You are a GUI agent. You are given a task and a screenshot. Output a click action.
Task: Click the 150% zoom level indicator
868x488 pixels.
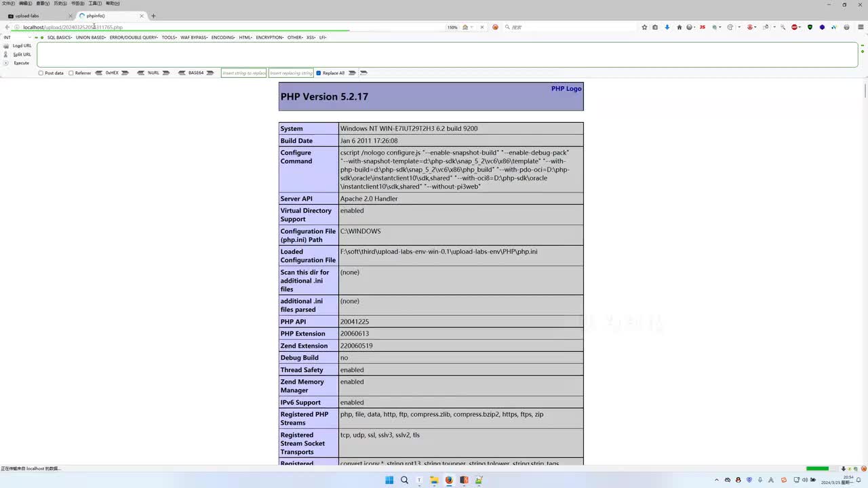[452, 27]
